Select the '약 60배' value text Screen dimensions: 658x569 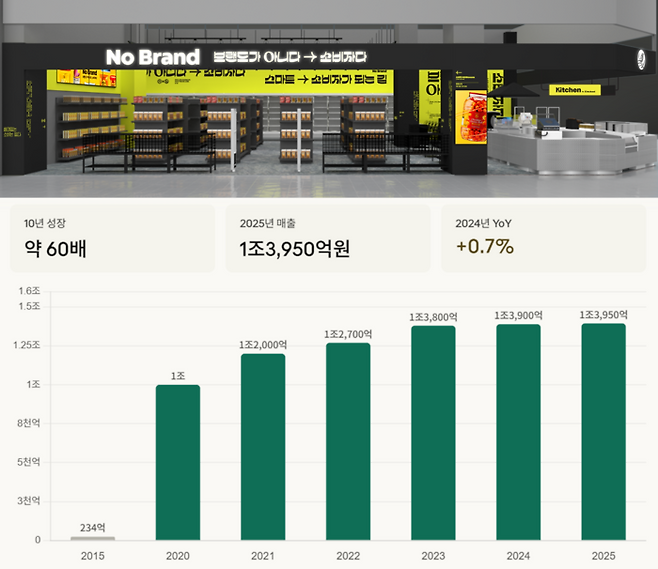coord(55,249)
